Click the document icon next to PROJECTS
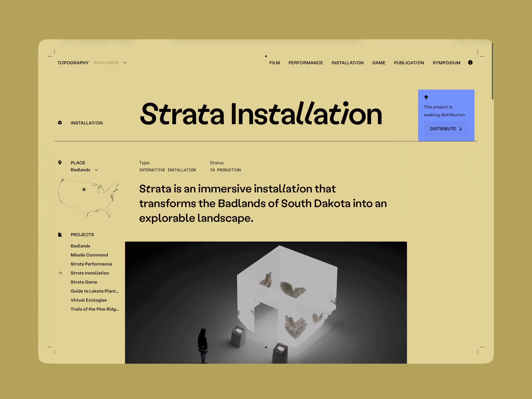The image size is (532, 399). [60, 234]
